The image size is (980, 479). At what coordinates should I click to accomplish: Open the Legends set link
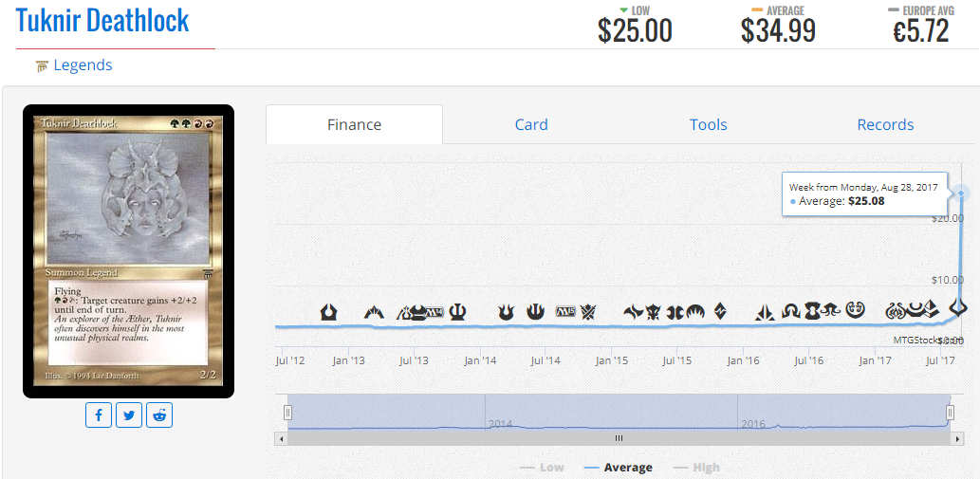83,65
